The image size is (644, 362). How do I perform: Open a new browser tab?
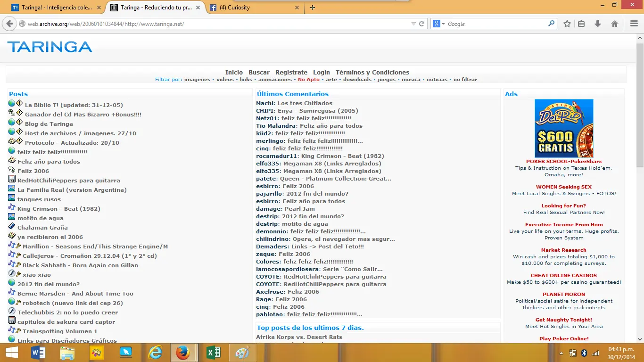point(312,8)
